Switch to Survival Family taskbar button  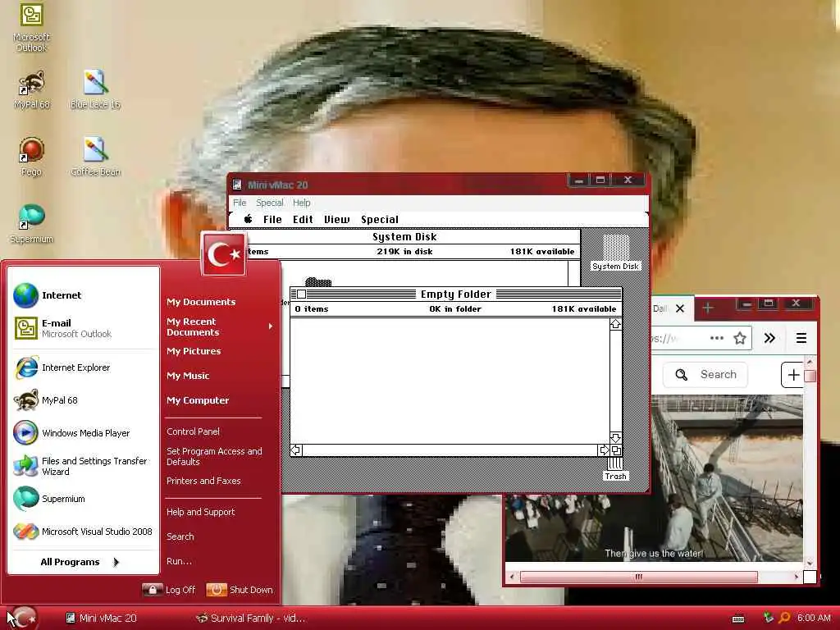[251, 618]
